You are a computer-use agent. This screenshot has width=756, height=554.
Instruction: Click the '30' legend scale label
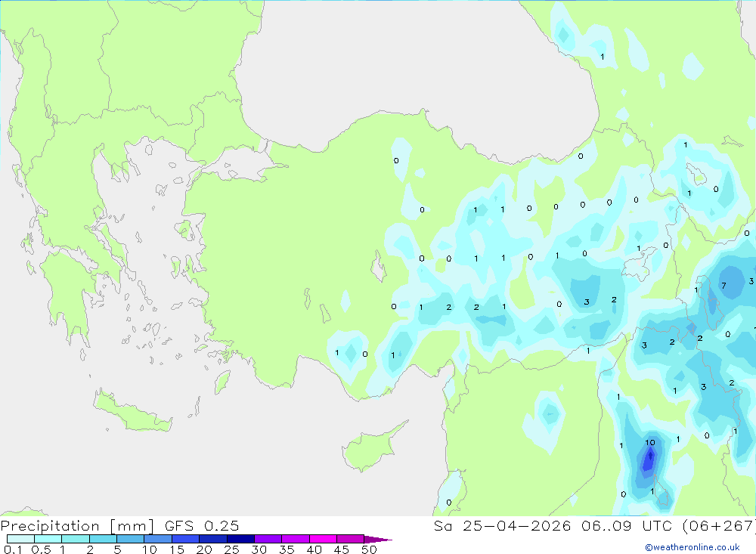pyautogui.click(x=259, y=549)
